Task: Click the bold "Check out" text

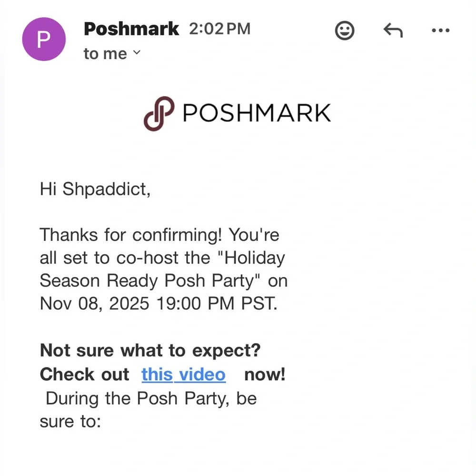Action: pos(85,374)
